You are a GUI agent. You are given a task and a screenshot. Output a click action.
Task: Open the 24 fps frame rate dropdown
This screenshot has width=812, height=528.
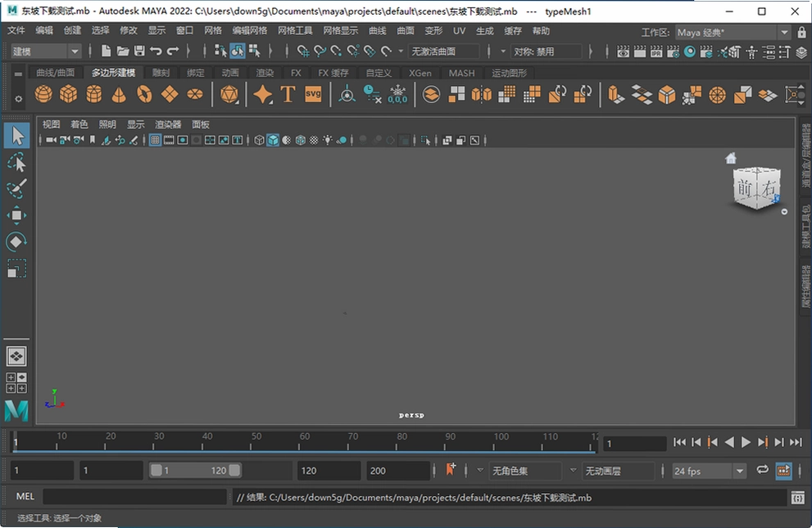click(x=709, y=472)
